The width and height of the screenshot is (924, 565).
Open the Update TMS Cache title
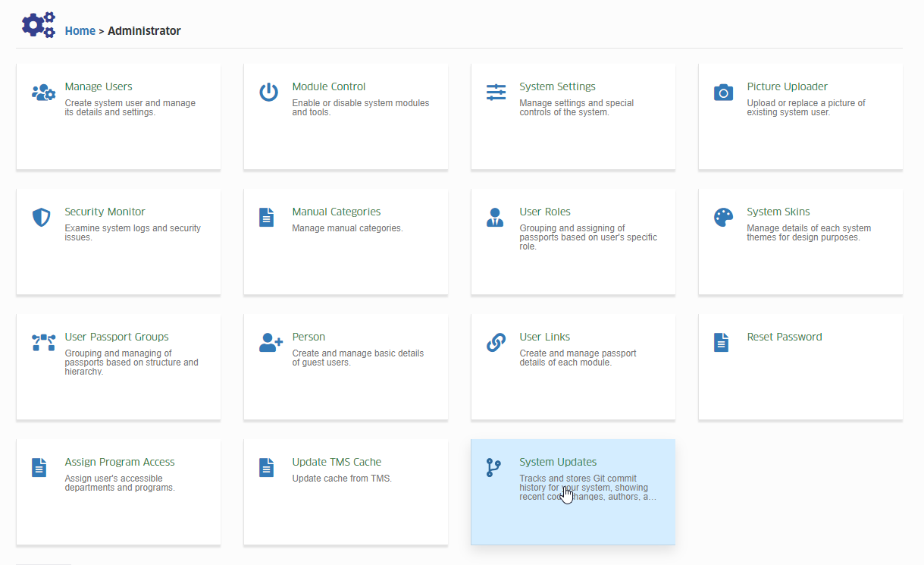337,462
